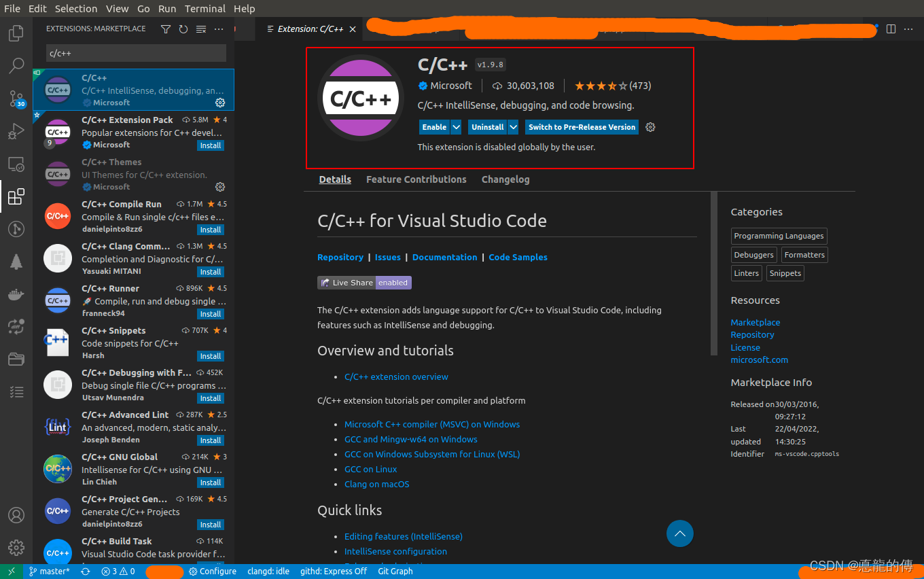Click the Microsoft publisher name
This screenshot has width=924, height=579.
coord(451,86)
